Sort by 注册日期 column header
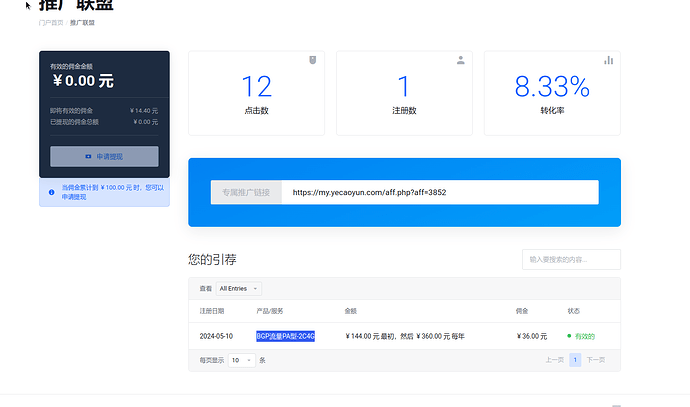 212,311
